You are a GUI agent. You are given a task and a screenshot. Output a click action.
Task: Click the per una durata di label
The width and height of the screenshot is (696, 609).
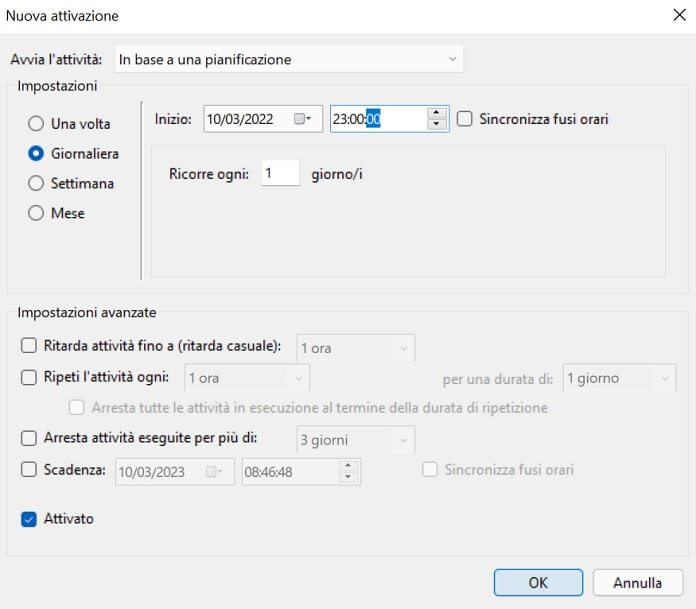(x=498, y=379)
